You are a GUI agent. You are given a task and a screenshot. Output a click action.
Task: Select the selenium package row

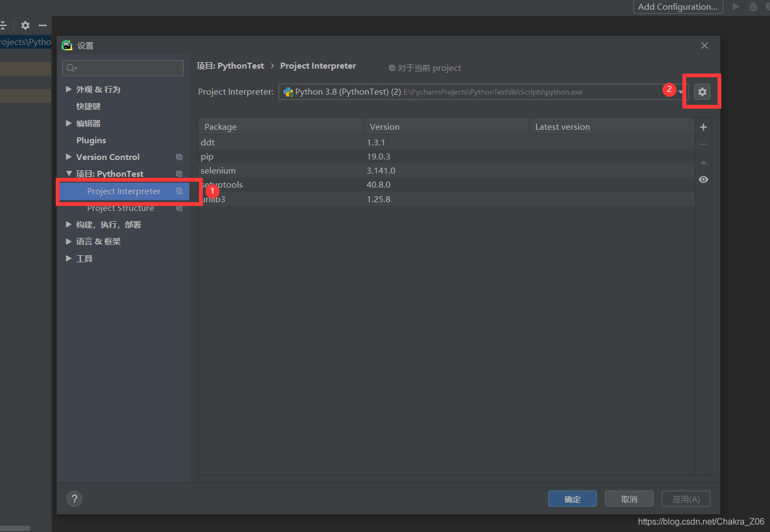click(446, 170)
